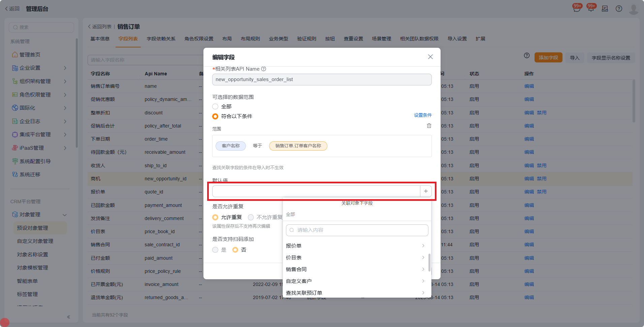This screenshot has height=327, width=644.
Task: Click the 导入 button
Action: [575, 58]
